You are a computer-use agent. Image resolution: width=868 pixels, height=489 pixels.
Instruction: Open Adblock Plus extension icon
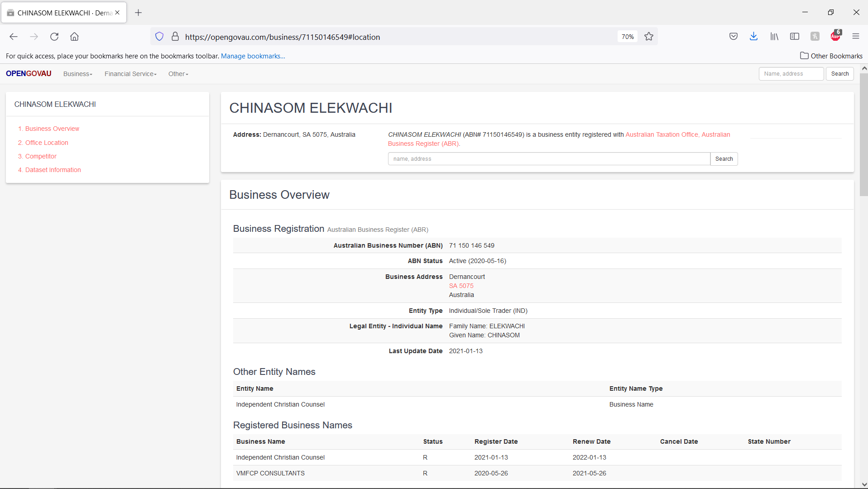pyautogui.click(x=835, y=37)
